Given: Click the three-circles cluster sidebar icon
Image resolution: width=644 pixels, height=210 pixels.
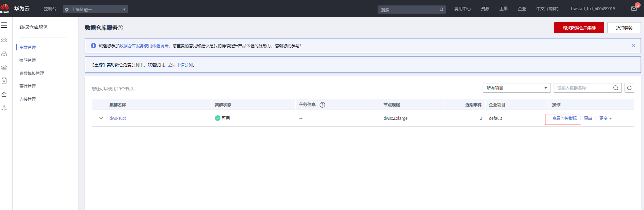Looking at the screenshot, I should coord(4,54).
